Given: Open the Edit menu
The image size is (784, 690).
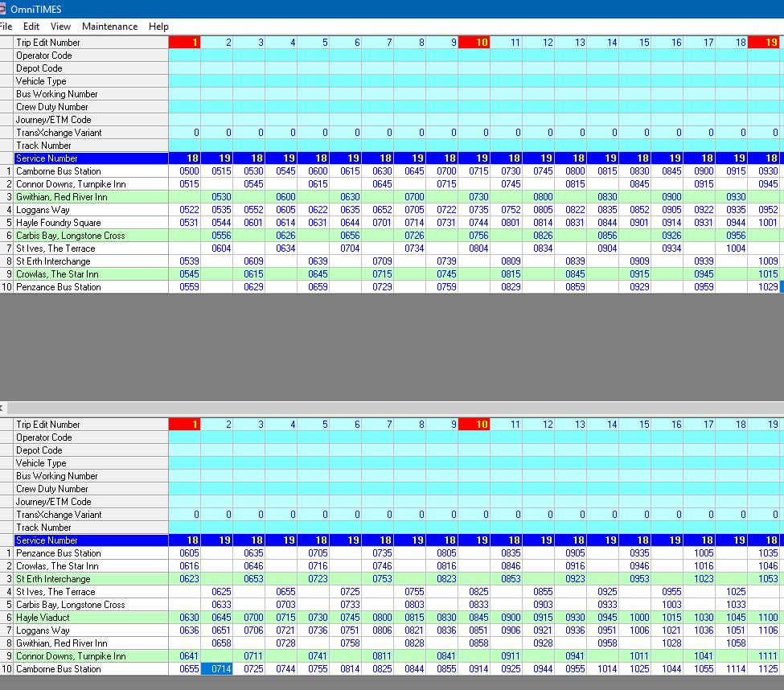Looking at the screenshot, I should point(31,27).
